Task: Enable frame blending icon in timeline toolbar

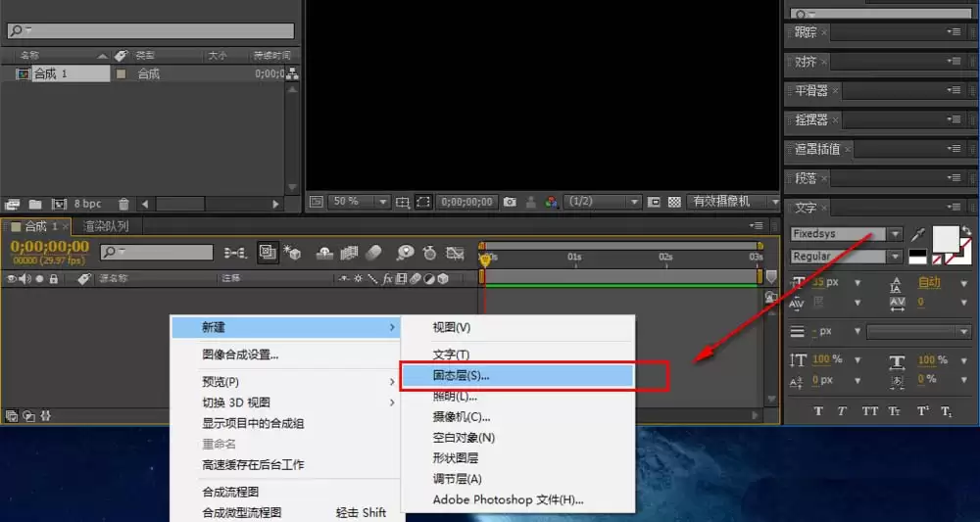Action: 349,253
